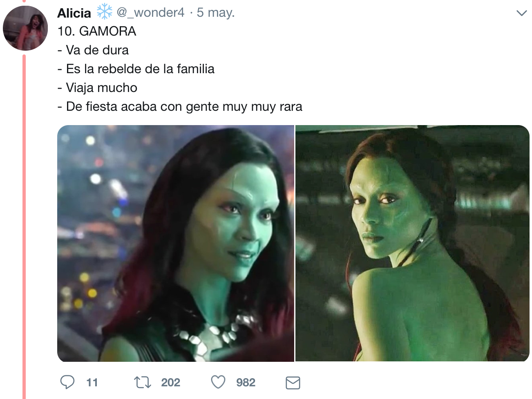532x399 pixels.
Task: Open the tweet options chevron menu
Action: coord(521,13)
